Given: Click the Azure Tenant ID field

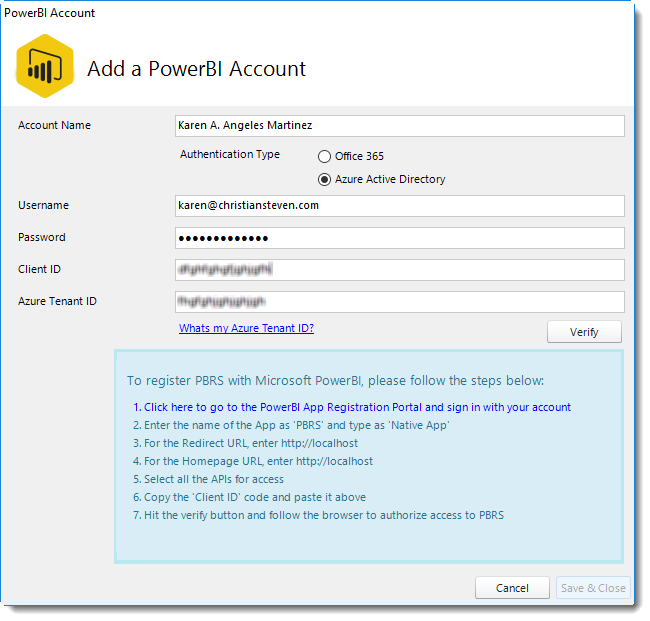Looking at the screenshot, I should (x=400, y=302).
